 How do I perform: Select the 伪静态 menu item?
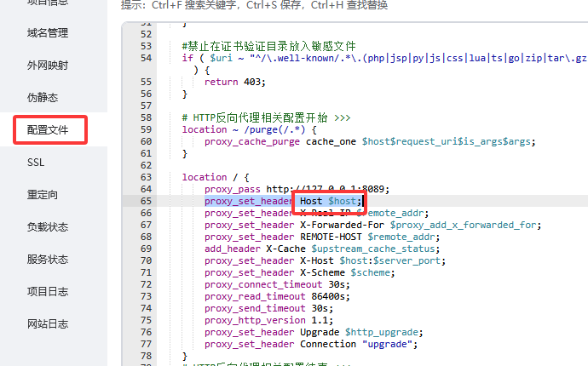[x=42, y=98]
